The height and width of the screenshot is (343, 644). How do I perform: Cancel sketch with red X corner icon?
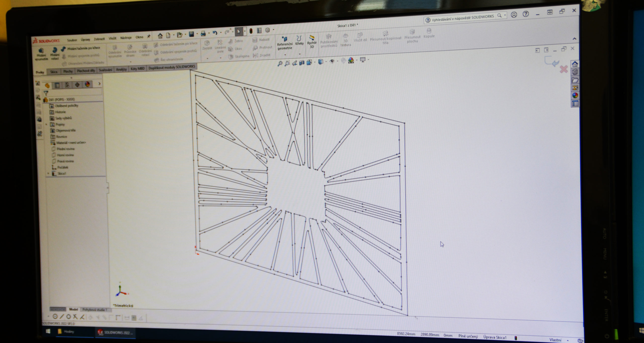(x=564, y=69)
